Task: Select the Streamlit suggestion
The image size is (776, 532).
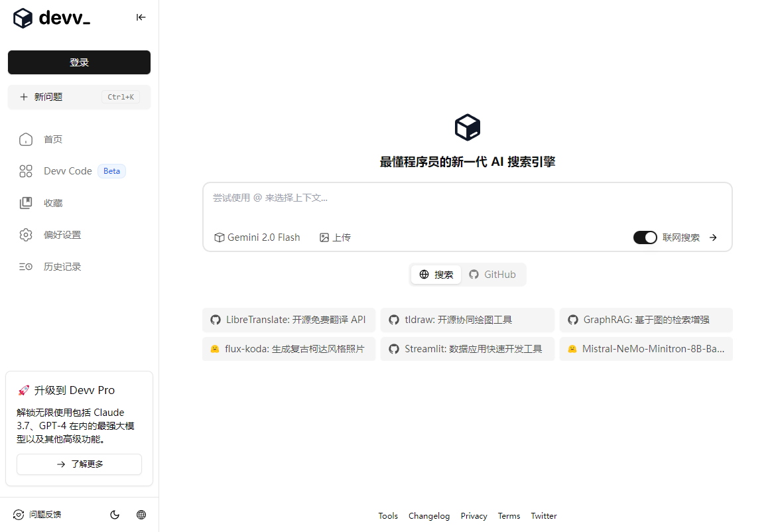Action: (x=467, y=349)
